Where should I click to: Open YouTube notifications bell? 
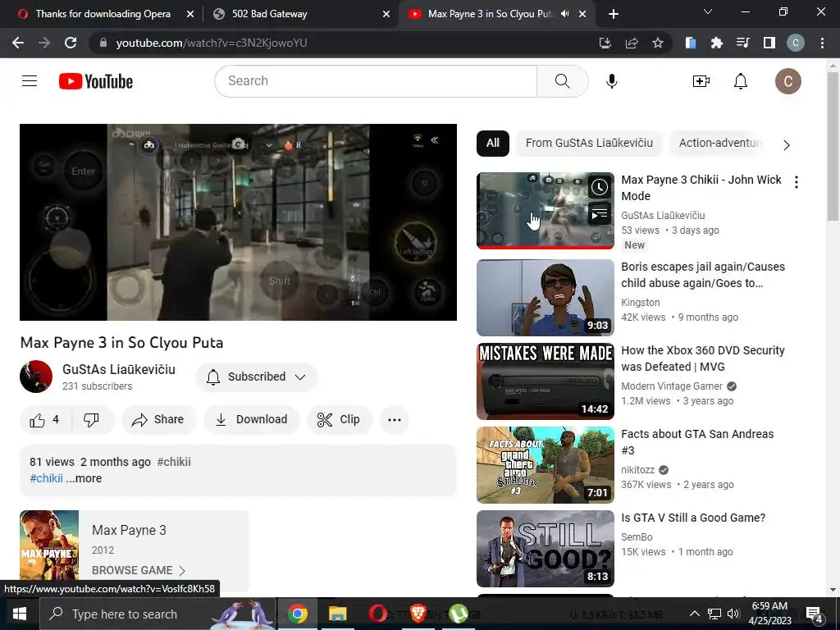[x=741, y=81]
